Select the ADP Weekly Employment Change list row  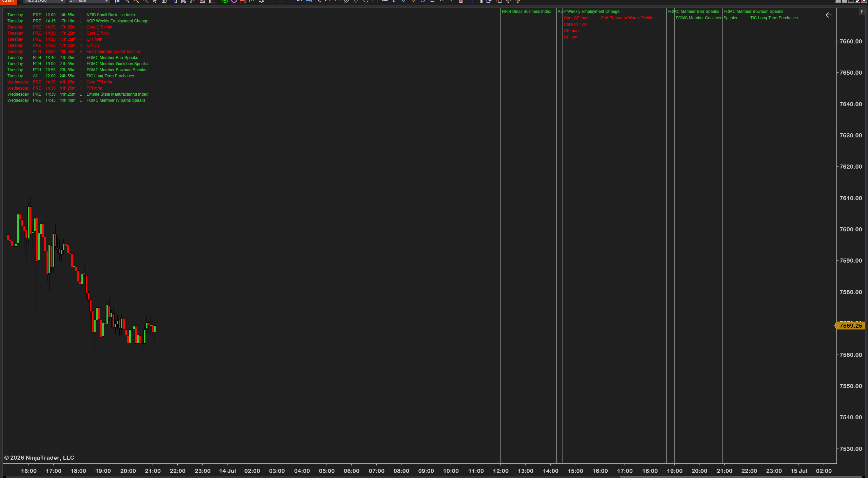coord(78,21)
